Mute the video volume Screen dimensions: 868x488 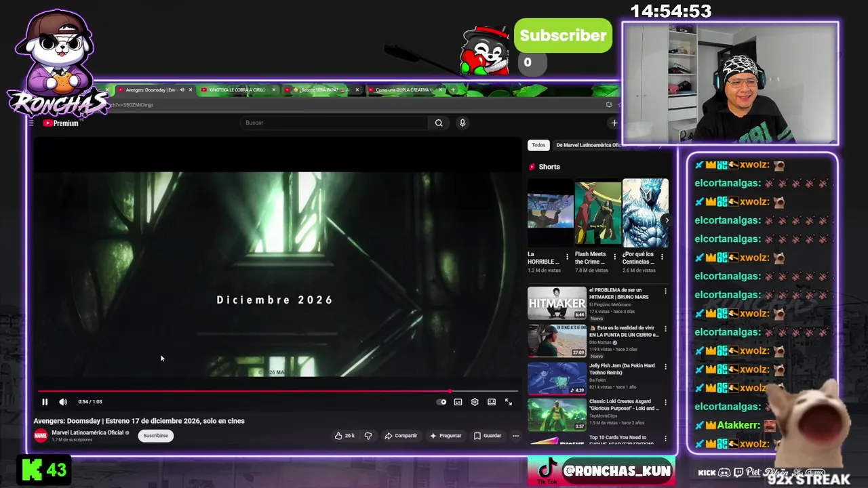point(63,402)
